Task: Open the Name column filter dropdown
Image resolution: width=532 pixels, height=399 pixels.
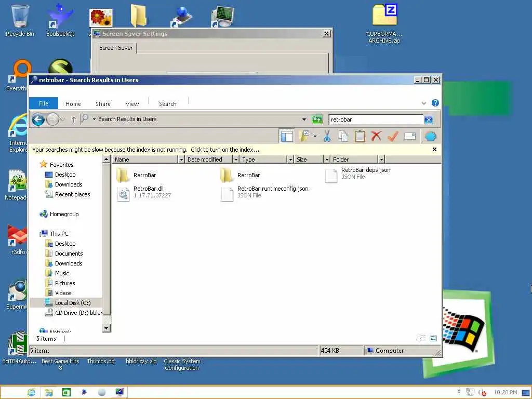Action: (181, 159)
